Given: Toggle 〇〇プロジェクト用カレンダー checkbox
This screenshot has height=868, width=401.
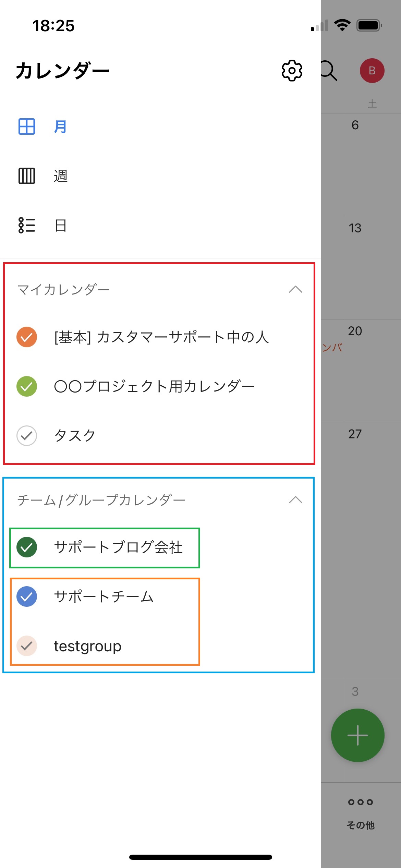Looking at the screenshot, I should pos(27,386).
